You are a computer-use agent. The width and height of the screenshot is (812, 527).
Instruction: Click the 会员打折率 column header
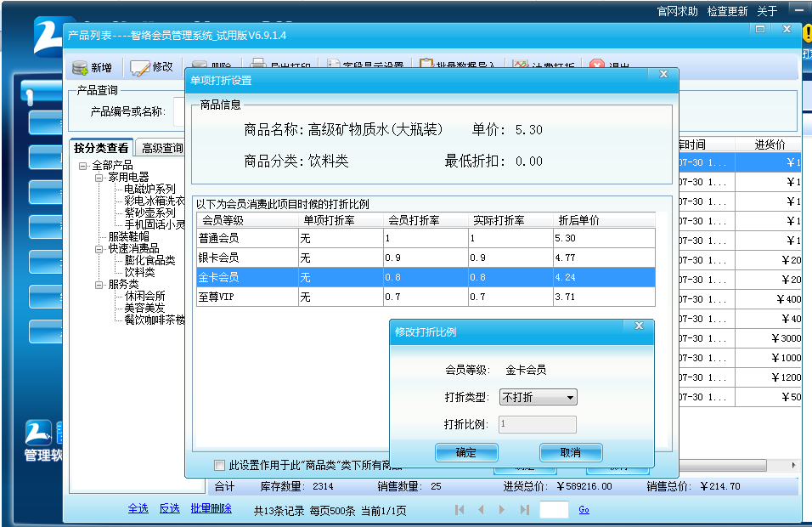click(426, 220)
